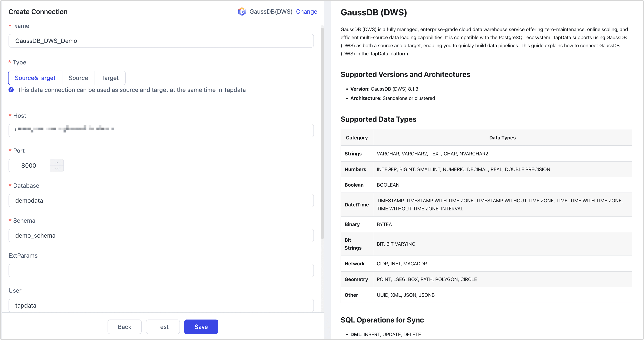Click Change to switch the connector

click(x=306, y=12)
